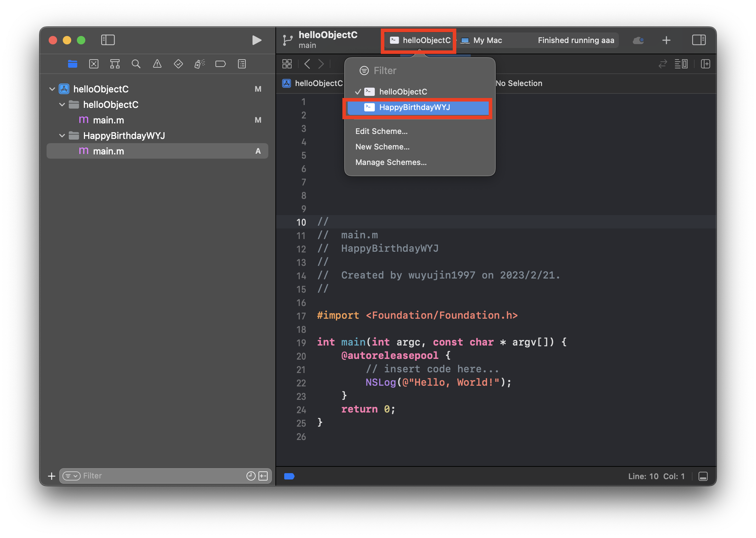Select My Mac run destination
Viewport: 756px width, 538px height.
(x=487, y=40)
